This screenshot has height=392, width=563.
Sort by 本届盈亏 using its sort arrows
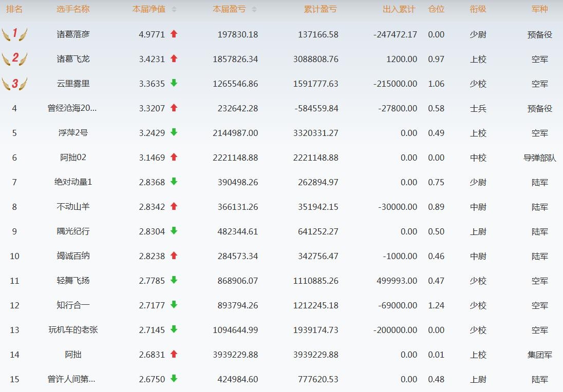(x=254, y=9)
